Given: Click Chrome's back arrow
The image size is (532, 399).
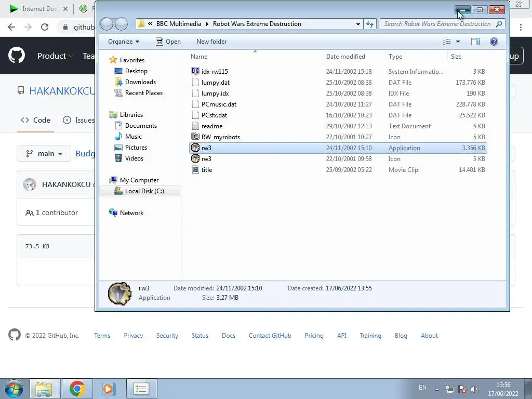Looking at the screenshot, I should tap(11, 27).
